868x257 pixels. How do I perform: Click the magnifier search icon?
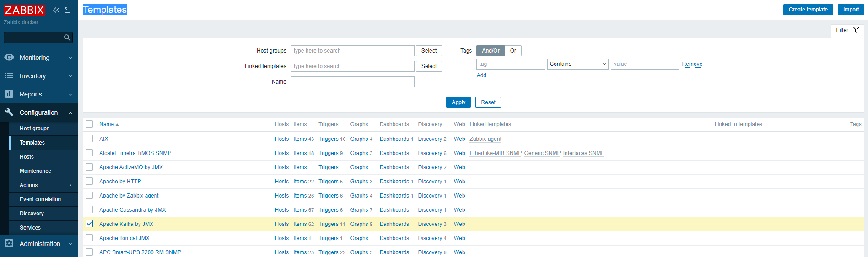67,37
